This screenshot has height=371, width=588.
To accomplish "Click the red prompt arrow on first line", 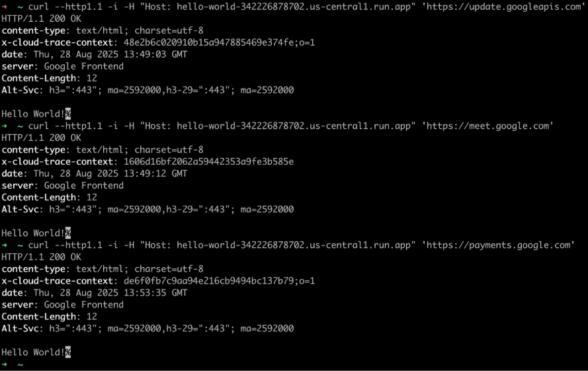I will 4,7.
